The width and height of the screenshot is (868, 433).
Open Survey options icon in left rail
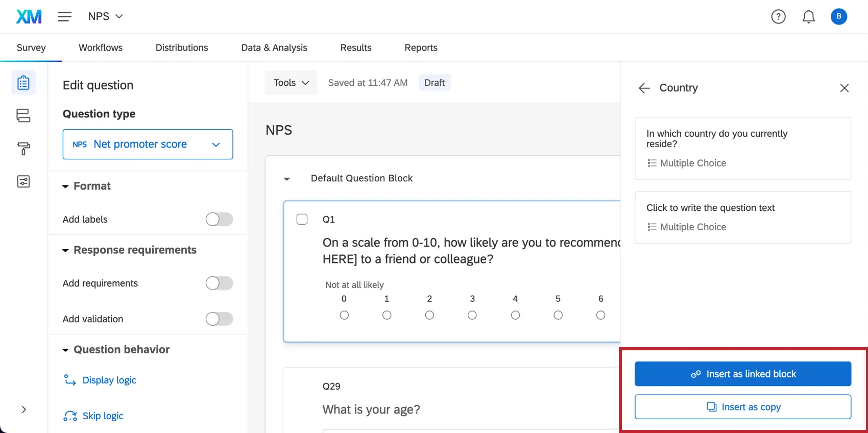(x=23, y=182)
